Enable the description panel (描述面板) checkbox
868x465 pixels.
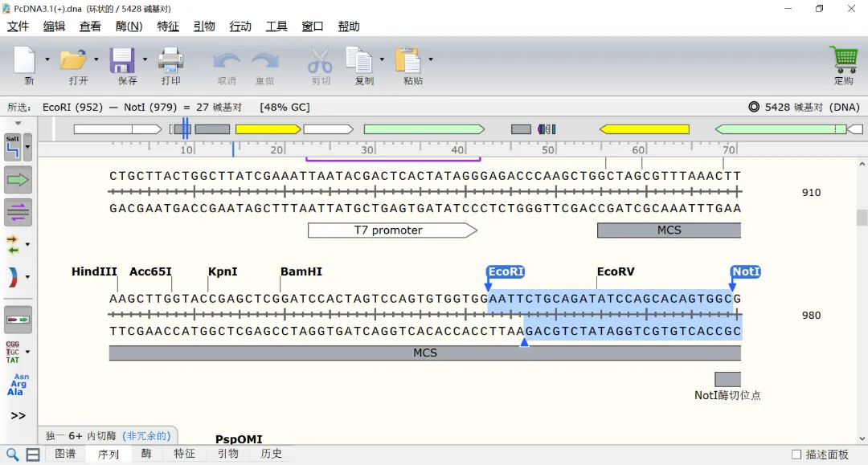tap(796, 455)
